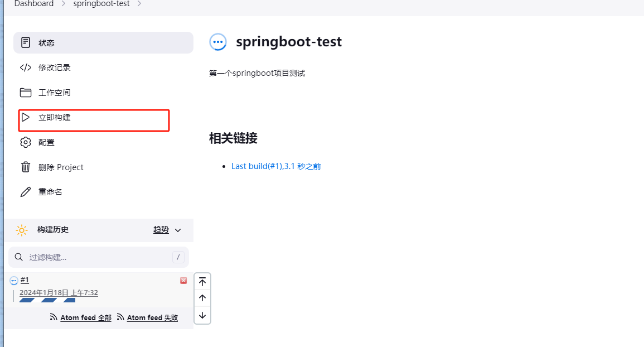Click the slash shortcut hint in filter
This screenshot has height=347, width=644.
pyautogui.click(x=178, y=257)
